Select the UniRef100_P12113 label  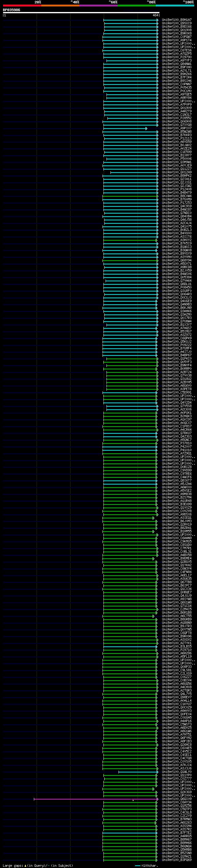pyautogui.click(x=177, y=139)
